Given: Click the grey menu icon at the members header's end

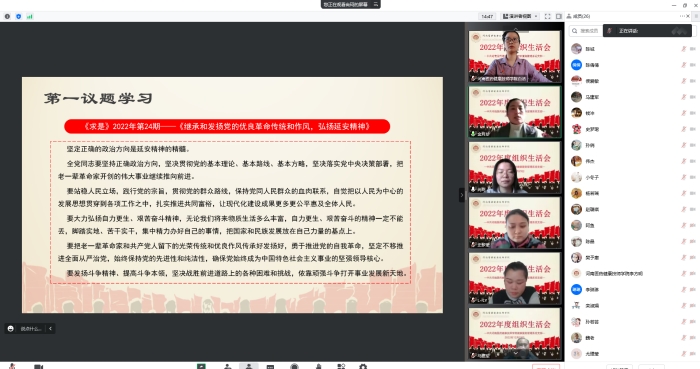Looking at the screenshot, I should (696, 16).
